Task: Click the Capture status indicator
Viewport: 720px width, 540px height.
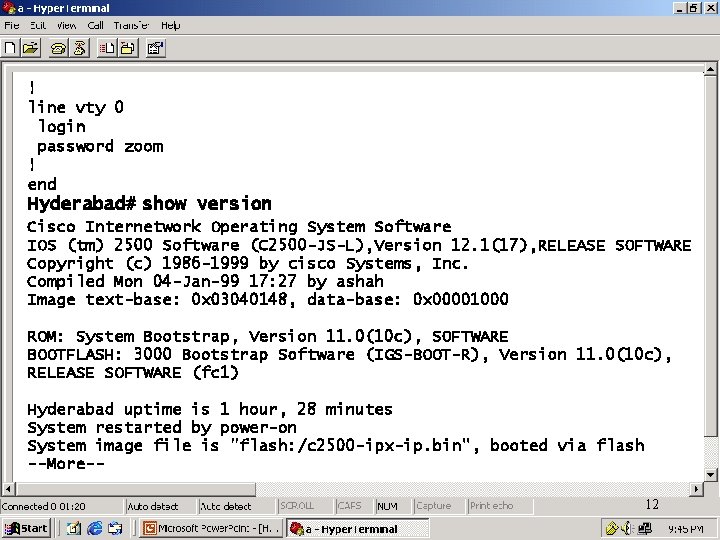Action: (433, 506)
